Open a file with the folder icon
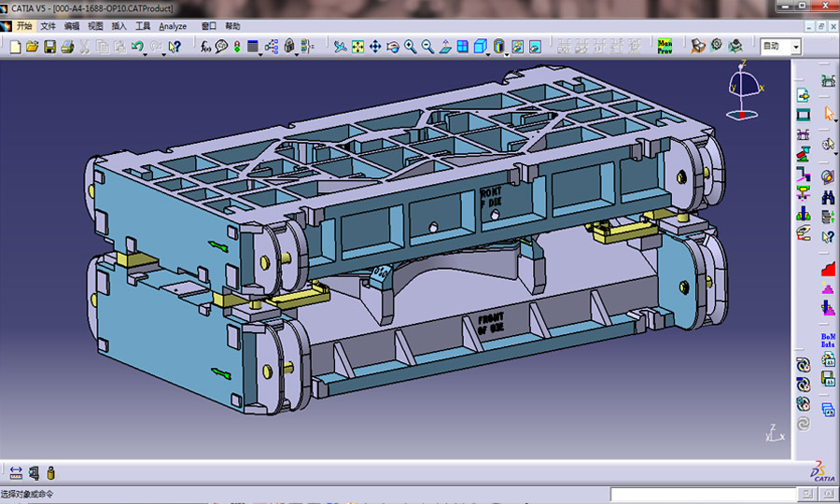Viewport: 840px width, 504px height. 31,46
